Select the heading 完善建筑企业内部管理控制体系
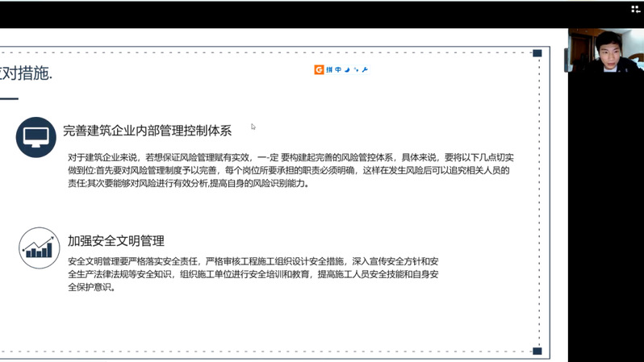The width and height of the screenshot is (644, 362). (x=147, y=131)
